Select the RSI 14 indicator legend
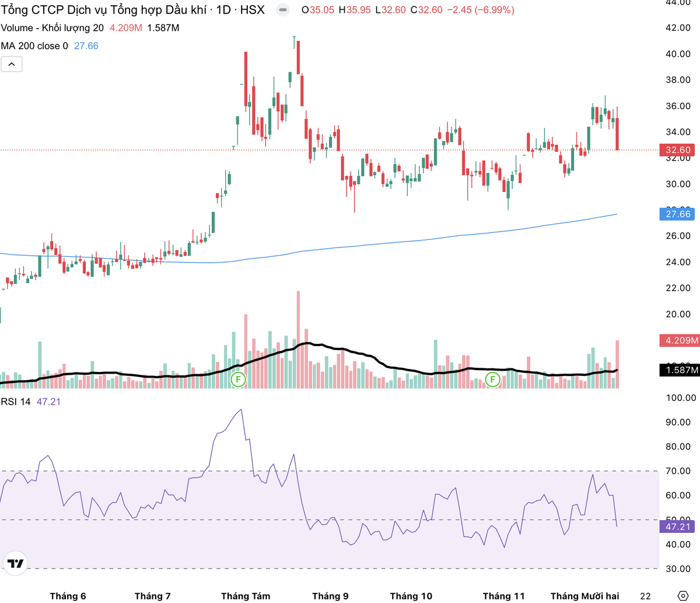 [16, 402]
